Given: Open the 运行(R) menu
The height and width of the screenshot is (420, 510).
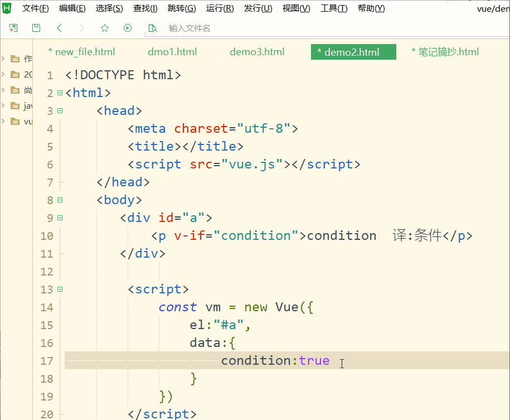Looking at the screenshot, I should [220, 8].
